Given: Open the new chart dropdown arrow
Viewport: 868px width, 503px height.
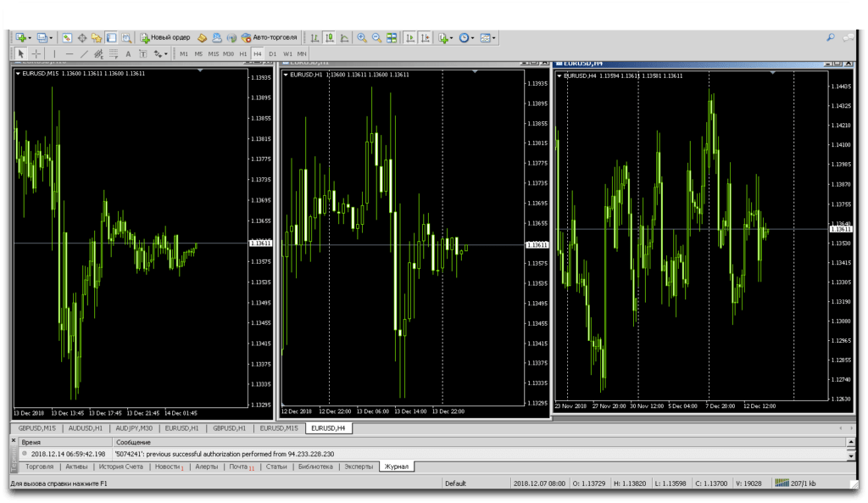Looking at the screenshot, I should click(30, 38).
